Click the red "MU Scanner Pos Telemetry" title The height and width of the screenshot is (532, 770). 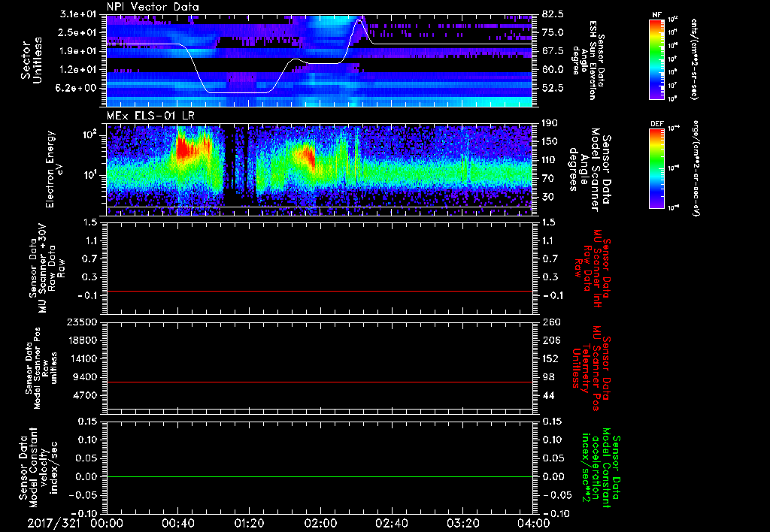(x=591, y=368)
